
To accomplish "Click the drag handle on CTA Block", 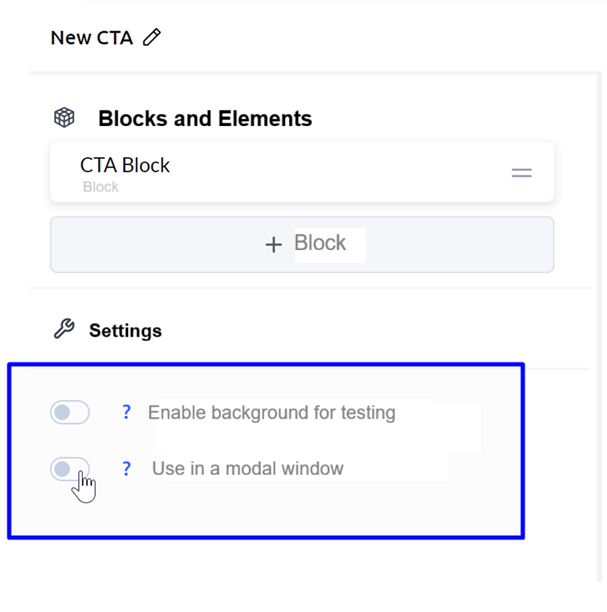I will [x=521, y=172].
